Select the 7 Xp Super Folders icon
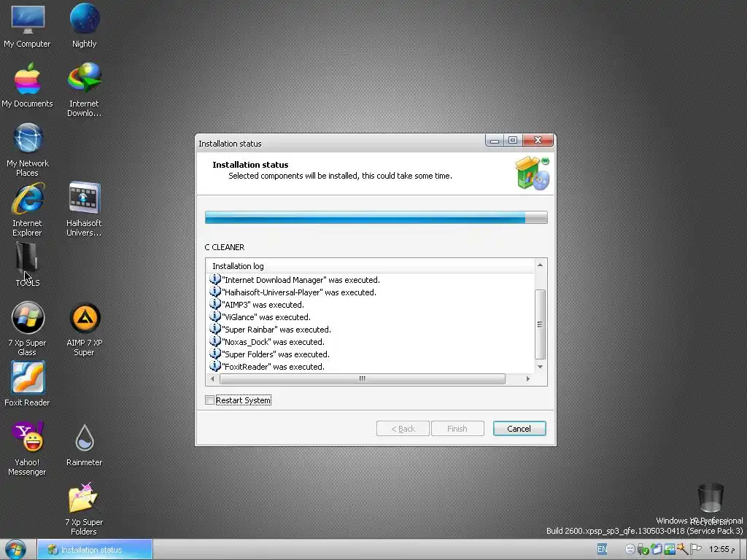747x560 pixels. [84, 508]
